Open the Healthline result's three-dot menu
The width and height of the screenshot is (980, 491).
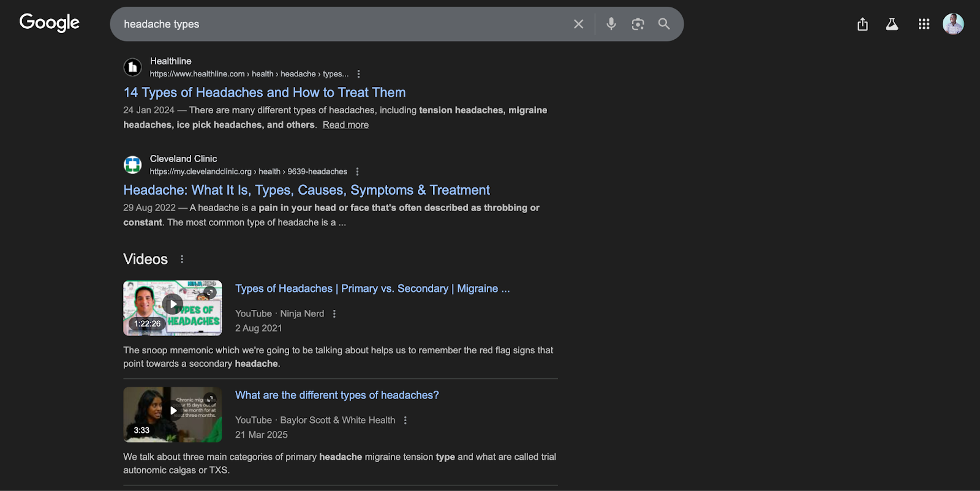pos(359,74)
